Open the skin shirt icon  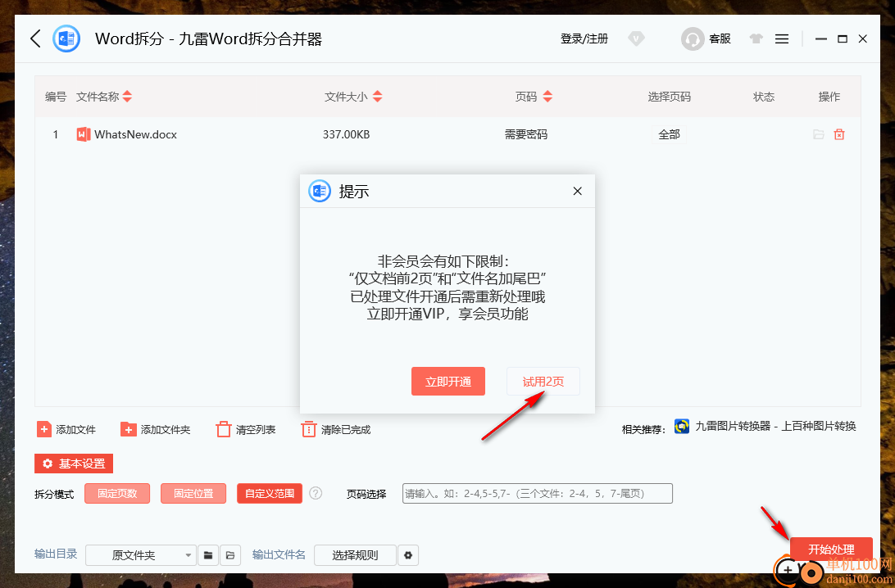756,38
